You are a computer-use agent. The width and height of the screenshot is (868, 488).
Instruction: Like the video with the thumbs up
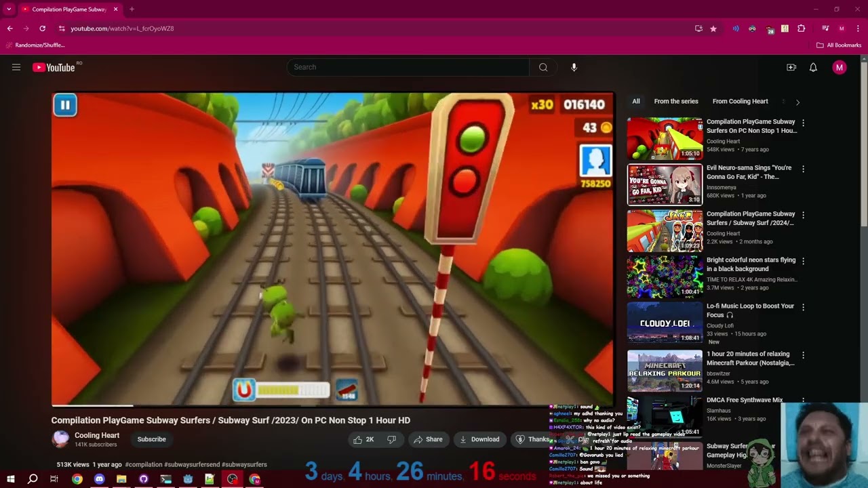(x=363, y=439)
